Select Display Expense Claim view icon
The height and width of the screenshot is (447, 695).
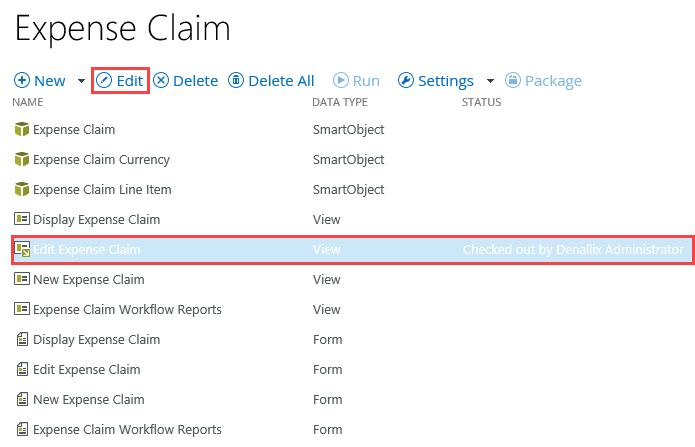coord(22,219)
